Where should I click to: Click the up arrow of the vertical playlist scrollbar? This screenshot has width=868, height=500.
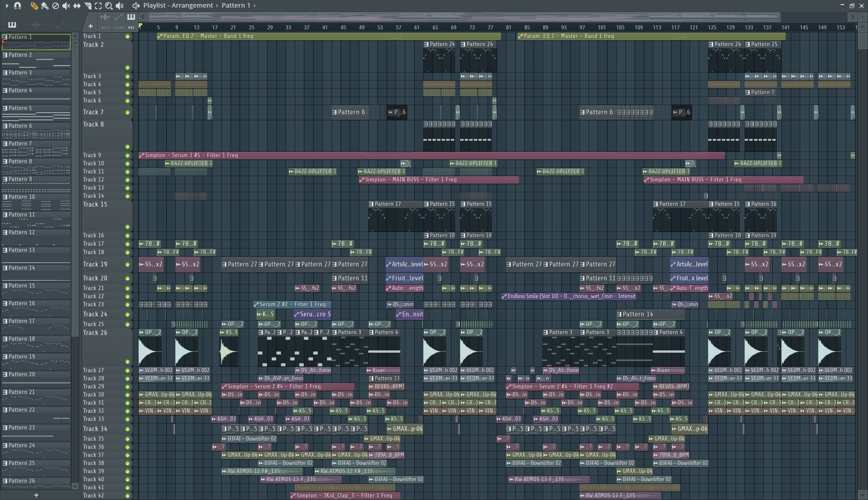(862, 27)
